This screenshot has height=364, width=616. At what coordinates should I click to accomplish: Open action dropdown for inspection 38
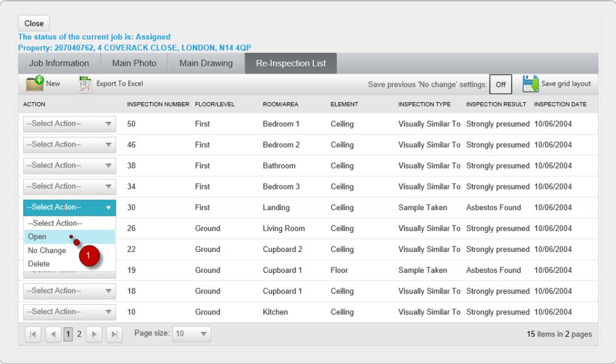pyautogui.click(x=70, y=165)
